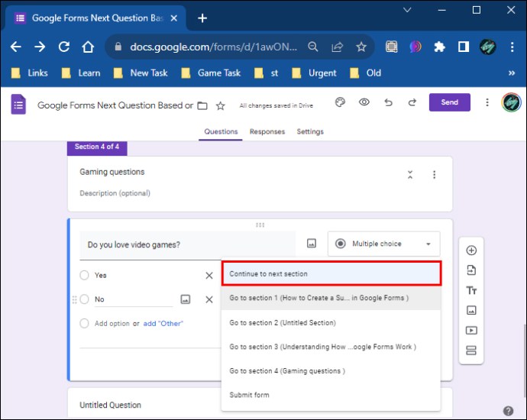Click the Add option radio placeholder
Viewport: 527px width, 420px height.
click(x=84, y=323)
